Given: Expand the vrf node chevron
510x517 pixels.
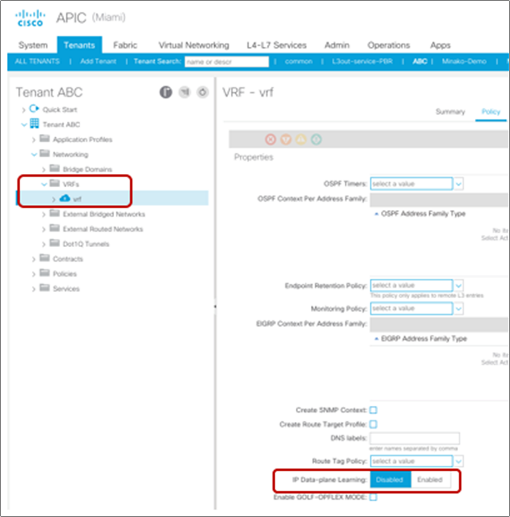Looking at the screenshot, I should tap(54, 199).
